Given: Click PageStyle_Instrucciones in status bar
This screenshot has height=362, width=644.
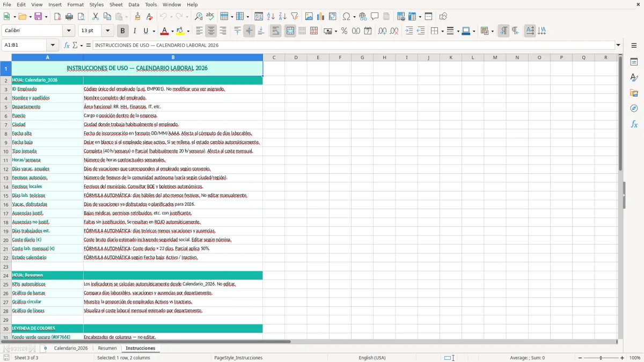Looking at the screenshot, I should point(238,358).
